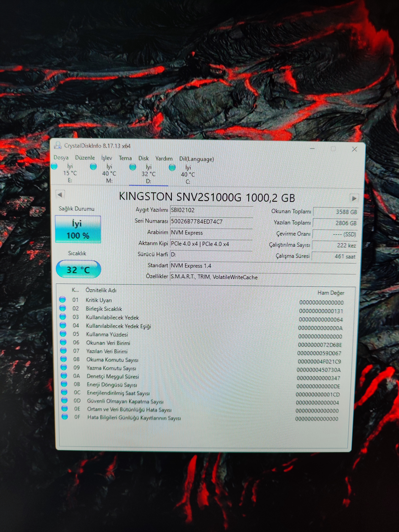Click the Sürücü Harfi D: field
The image size is (399, 532).
point(211,254)
